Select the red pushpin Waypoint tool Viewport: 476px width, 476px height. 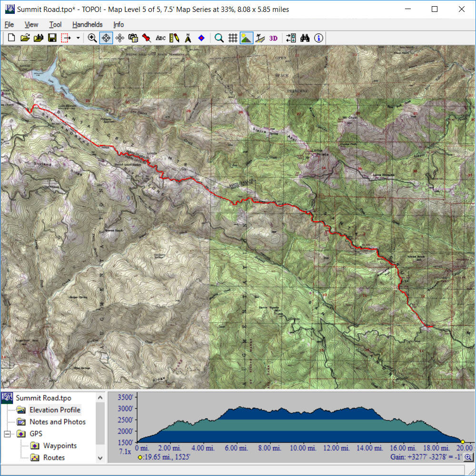(x=147, y=38)
